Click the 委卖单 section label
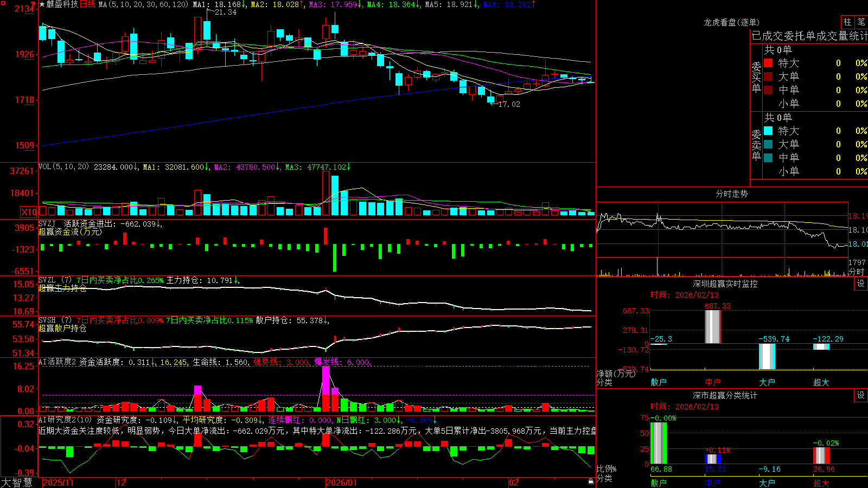The width and height of the screenshot is (868, 488). coord(756,145)
